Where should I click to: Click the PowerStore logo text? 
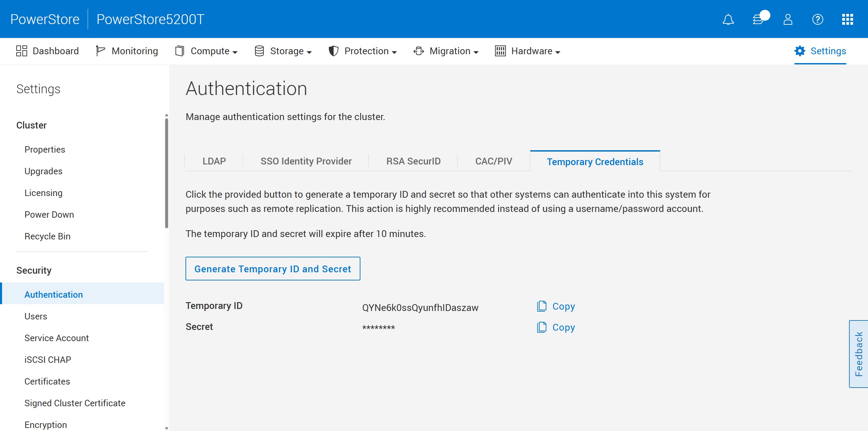(45, 19)
